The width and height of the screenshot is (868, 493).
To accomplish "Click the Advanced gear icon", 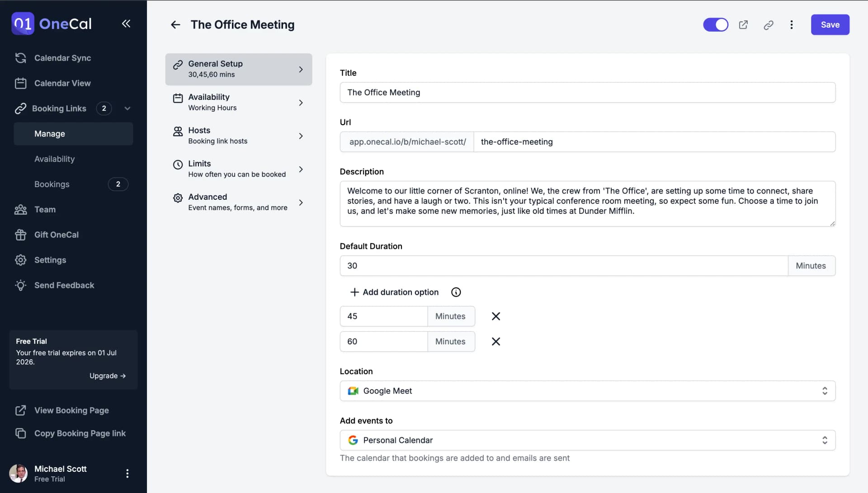I will click(x=178, y=198).
